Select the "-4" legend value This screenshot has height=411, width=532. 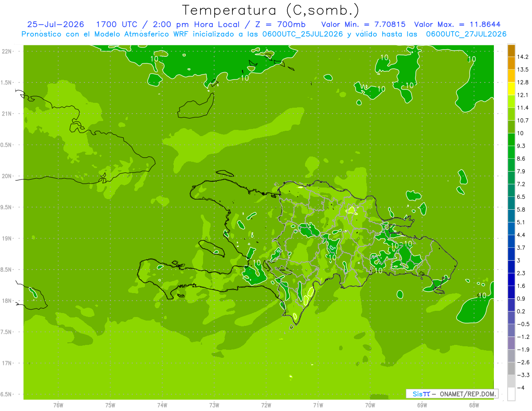(520, 388)
